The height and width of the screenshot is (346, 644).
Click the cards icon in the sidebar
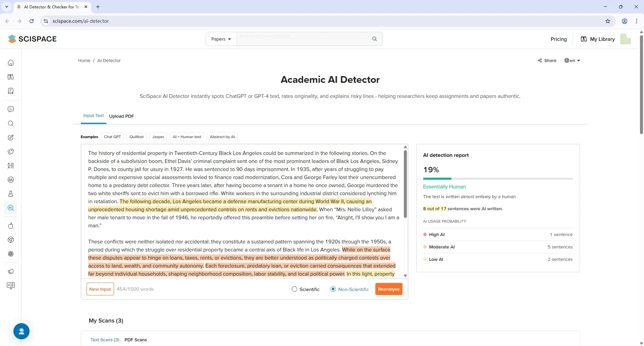point(11,152)
